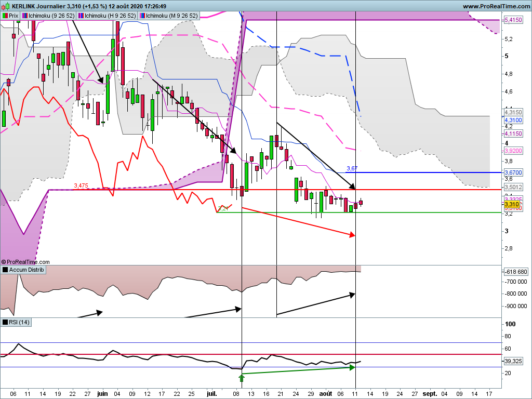Click the 39,325 RSI value label
The width and height of the screenshot is (532, 399).
coord(513,361)
